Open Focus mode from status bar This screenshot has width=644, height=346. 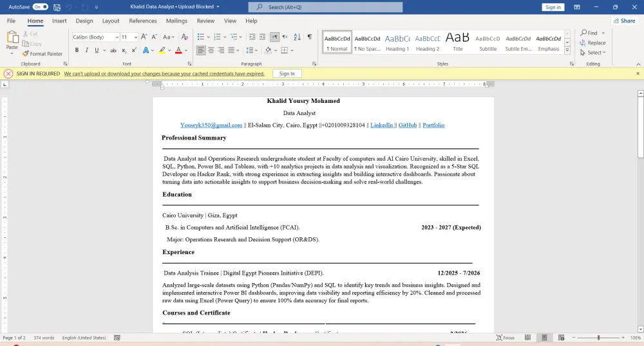(x=505, y=338)
